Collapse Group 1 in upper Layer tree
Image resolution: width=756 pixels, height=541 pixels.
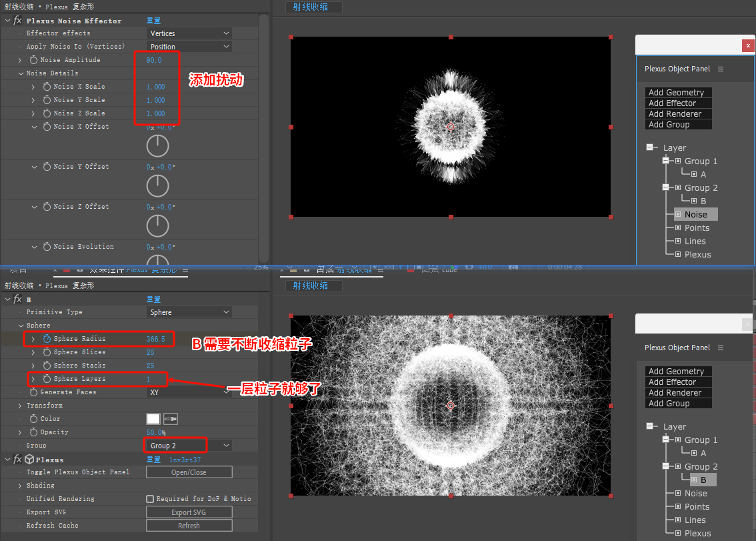pos(665,161)
